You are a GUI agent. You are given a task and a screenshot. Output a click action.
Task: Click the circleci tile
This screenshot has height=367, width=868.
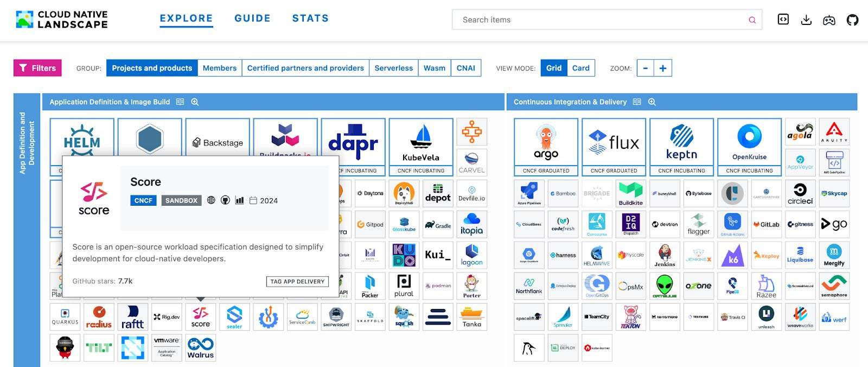pyautogui.click(x=800, y=193)
